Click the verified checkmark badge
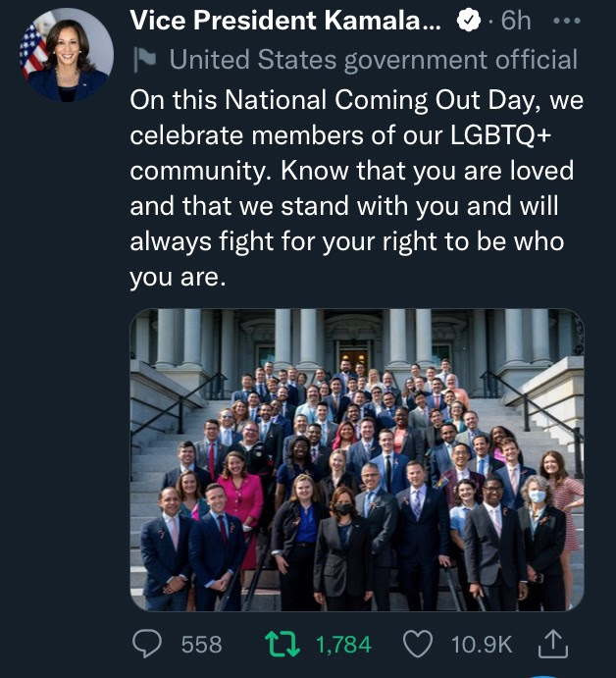Viewport: 616px width, 678px height. click(x=471, y=21)
